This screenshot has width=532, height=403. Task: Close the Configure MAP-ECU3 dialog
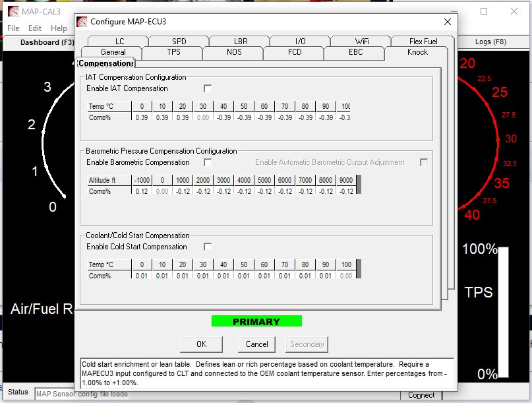pos(448,22)
